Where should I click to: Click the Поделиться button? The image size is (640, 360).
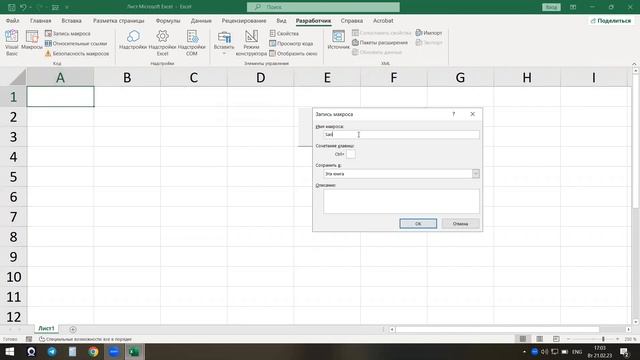(611, 20)
